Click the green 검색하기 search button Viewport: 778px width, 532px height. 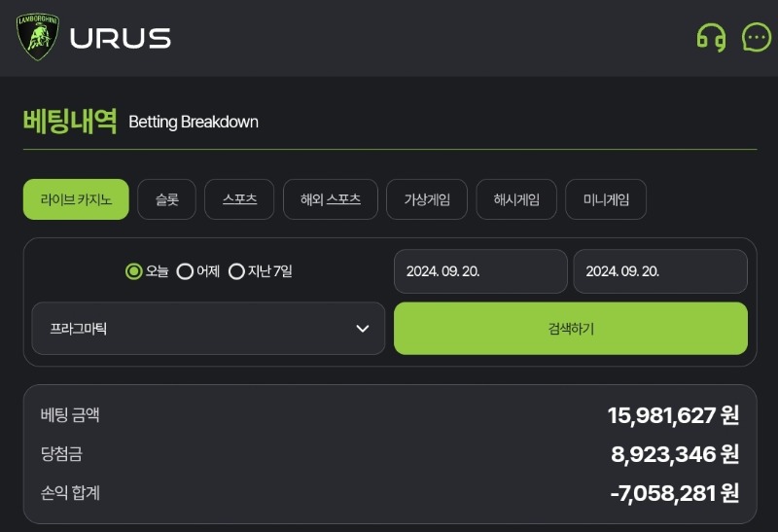coord(571,329)
